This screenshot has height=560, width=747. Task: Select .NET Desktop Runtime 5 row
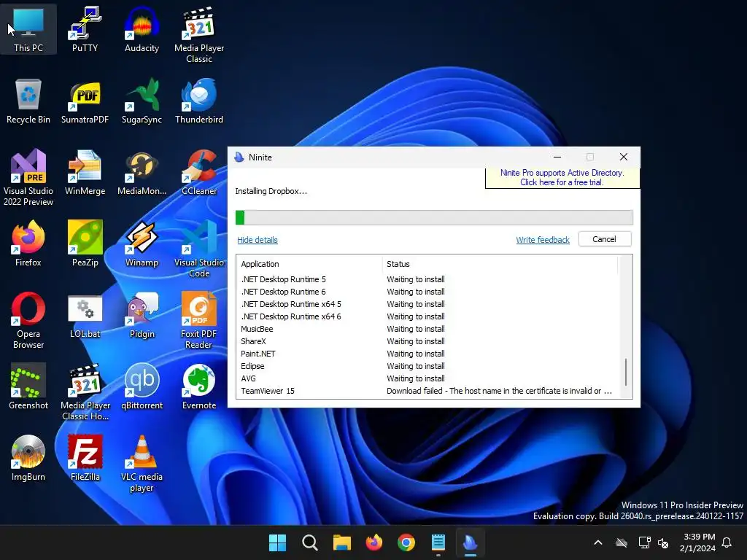427,279
